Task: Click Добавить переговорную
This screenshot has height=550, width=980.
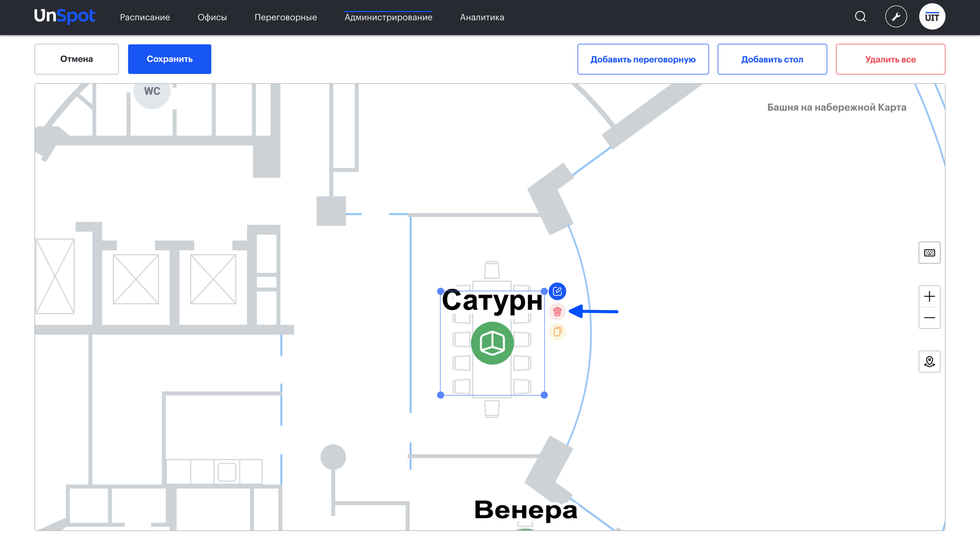Action: click(x=643, y=59)
